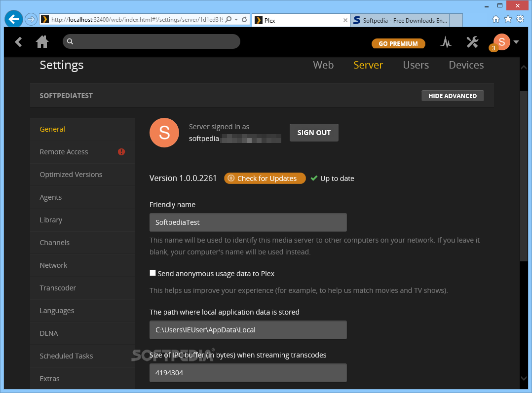532x393 pixels.
Task: Click GO PREMIUM button
Action: [x=398, y=43]
